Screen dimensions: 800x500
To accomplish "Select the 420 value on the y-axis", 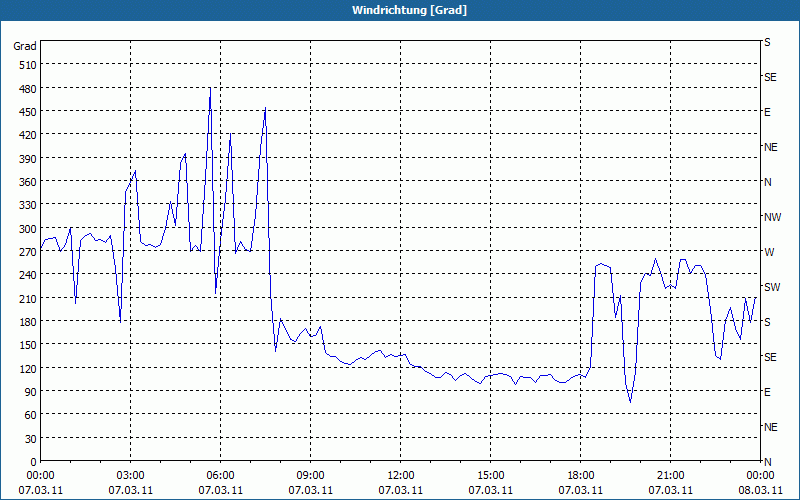I will (x=28, y=135).
